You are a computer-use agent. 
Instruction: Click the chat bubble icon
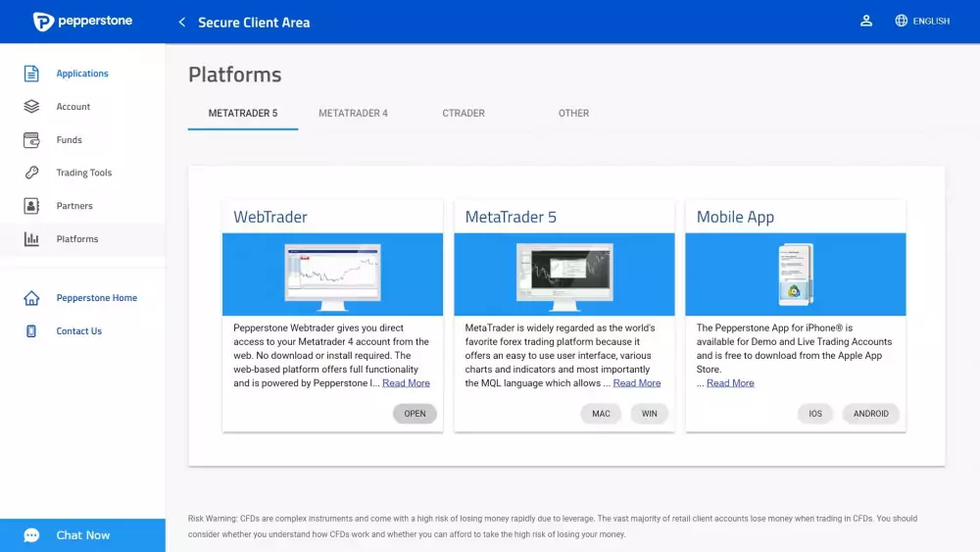point(32,535)
